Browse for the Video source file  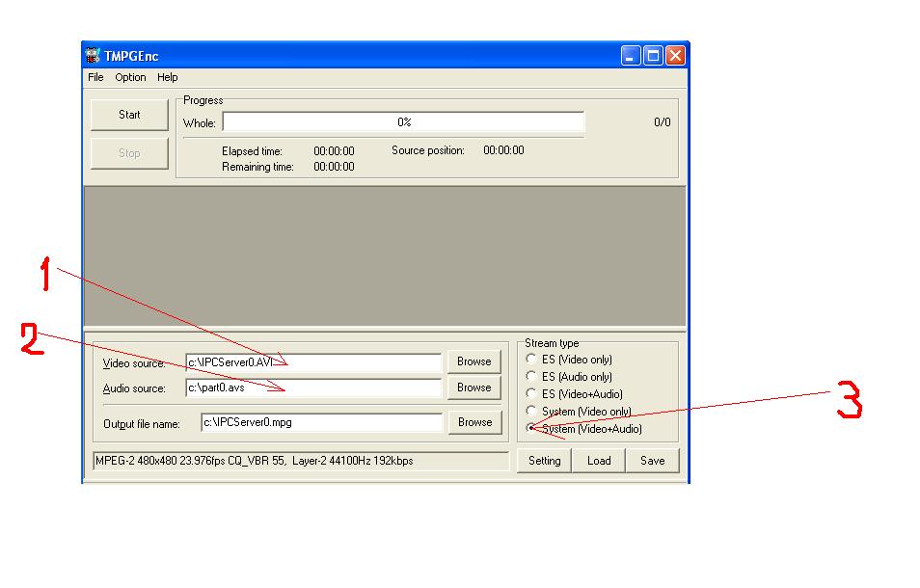click(x=474, y=361)
